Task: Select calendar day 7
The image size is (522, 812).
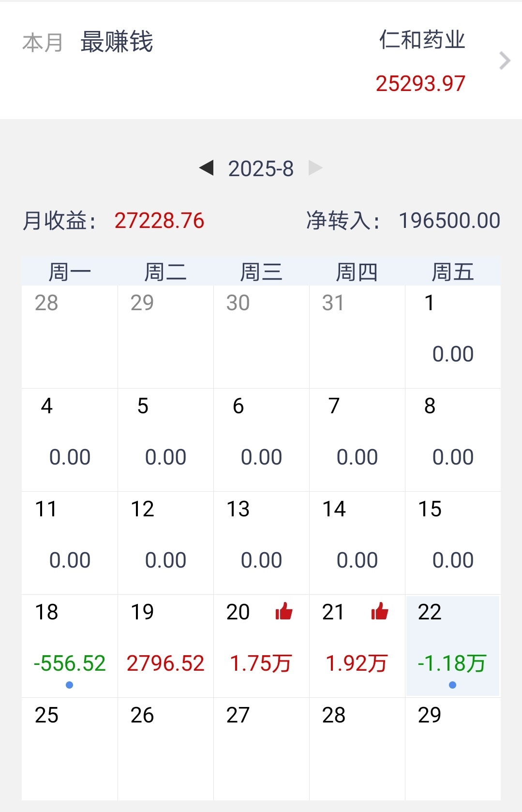Action: 357,440
